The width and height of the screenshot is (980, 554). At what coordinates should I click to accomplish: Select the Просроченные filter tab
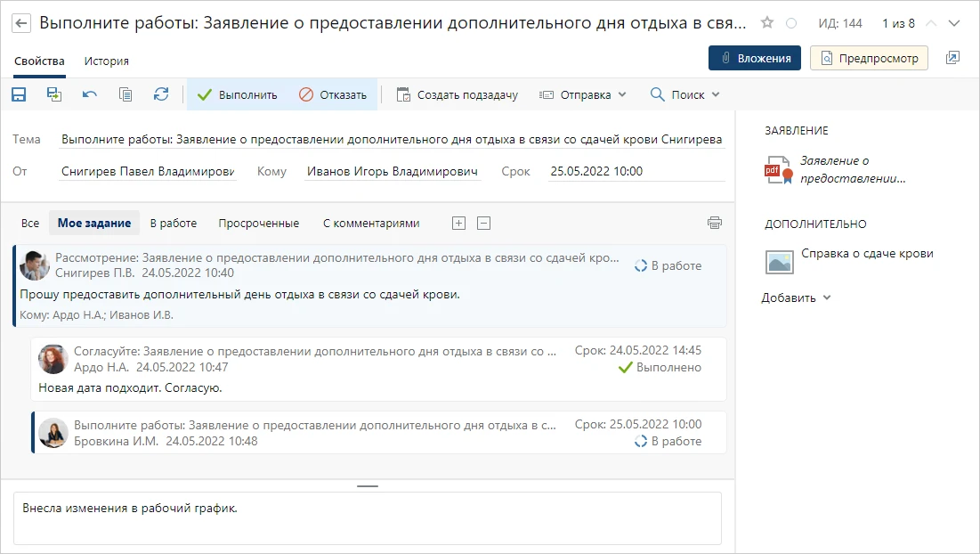(x=259, y=224)
